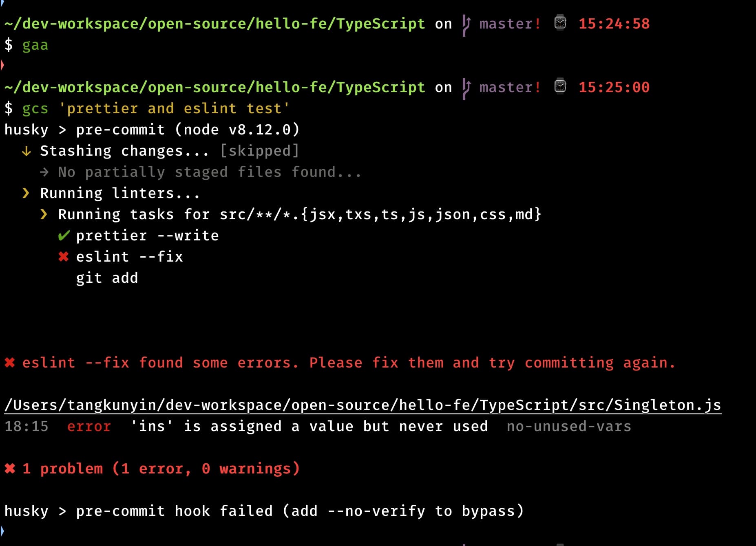The height and width of the screenshot is (546, 756).
Task: Click the down arrow beside Stashing changes
Action: [x=27, y=151]
